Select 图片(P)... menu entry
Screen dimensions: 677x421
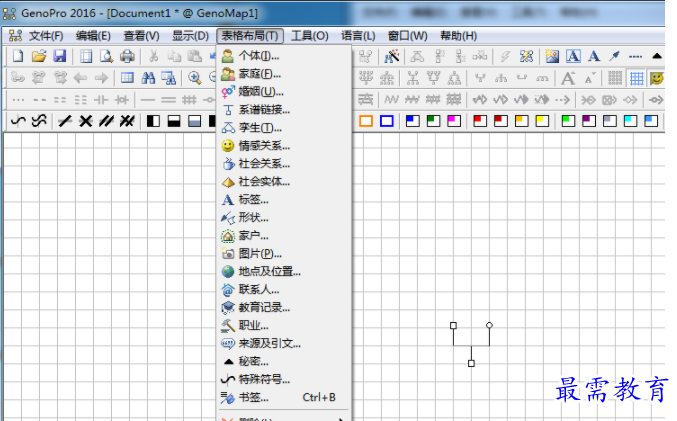(284, 254)
